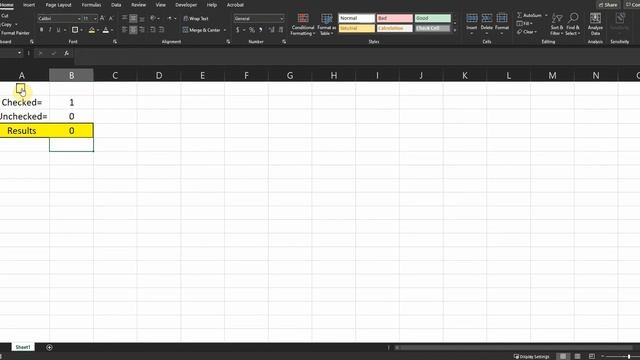640x360 pixels.
Task: Switch to Normal view in status bar
Action: click(563, 356)
